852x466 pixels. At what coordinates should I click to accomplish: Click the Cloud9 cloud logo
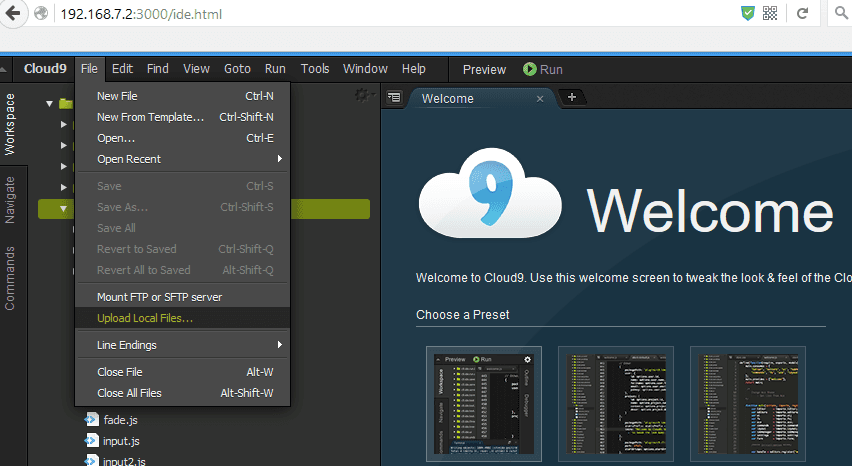[x=491, y=194]
